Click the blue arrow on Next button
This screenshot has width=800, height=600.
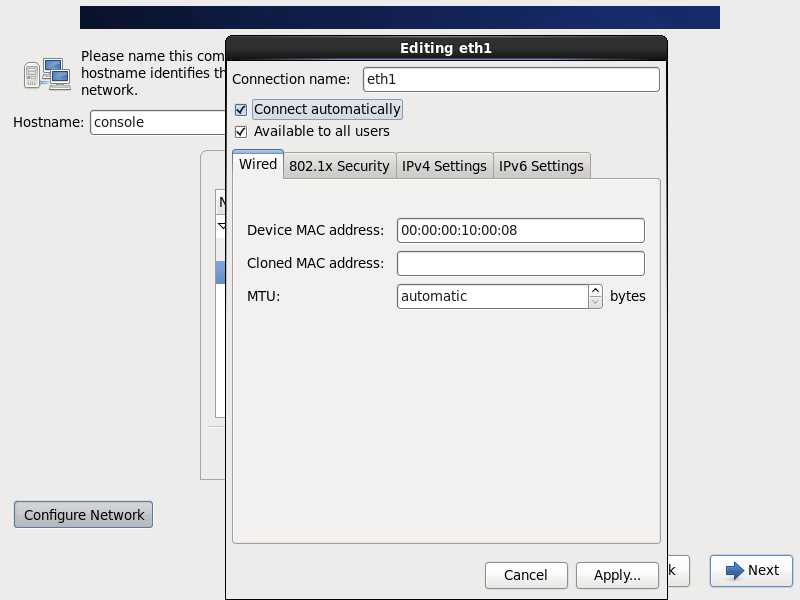pyautogui.click(x=735, y=570)
